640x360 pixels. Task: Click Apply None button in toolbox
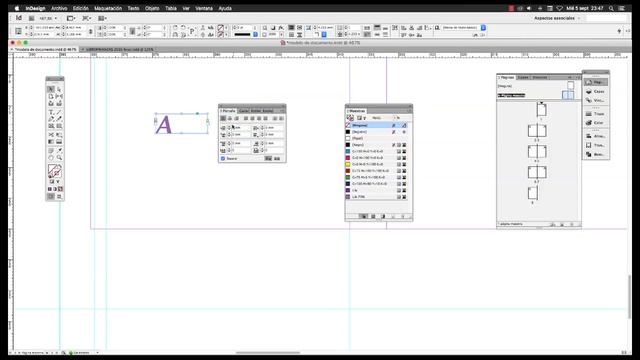pyautogui.click(x=60, y=189)
